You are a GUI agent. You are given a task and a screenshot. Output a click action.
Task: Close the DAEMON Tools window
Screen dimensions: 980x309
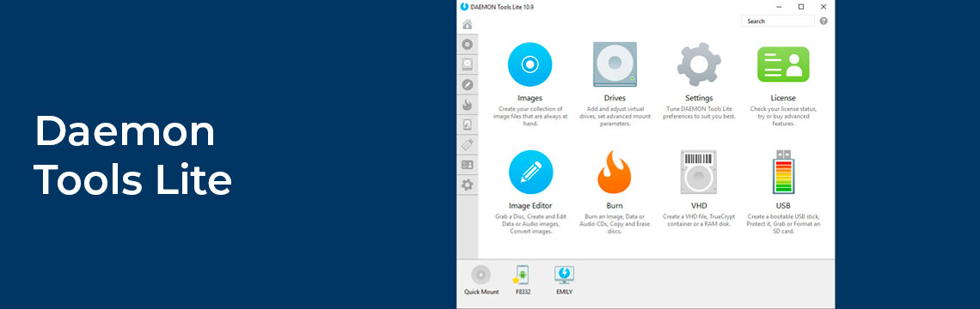point(824,7)
